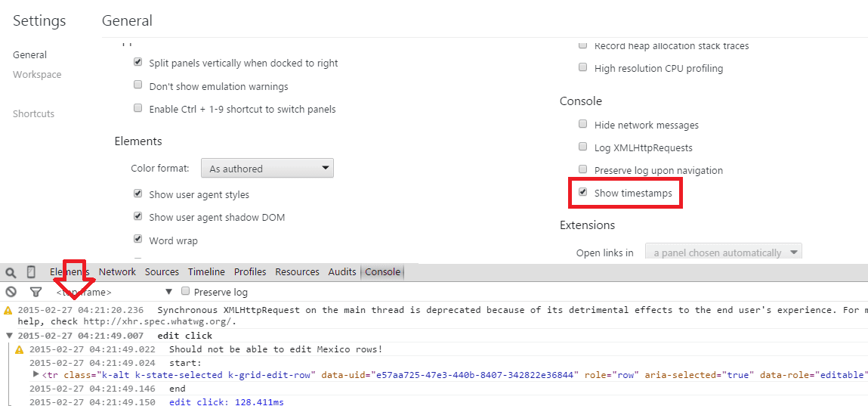Go to Workspace settings section
Image resolution: width=868 pixels, height=406 pixels.
click(37, 75)
